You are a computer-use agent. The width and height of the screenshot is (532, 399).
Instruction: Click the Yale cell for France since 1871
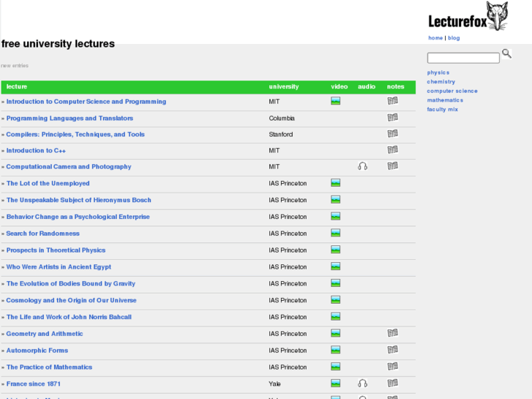click(x=274, y=384)
